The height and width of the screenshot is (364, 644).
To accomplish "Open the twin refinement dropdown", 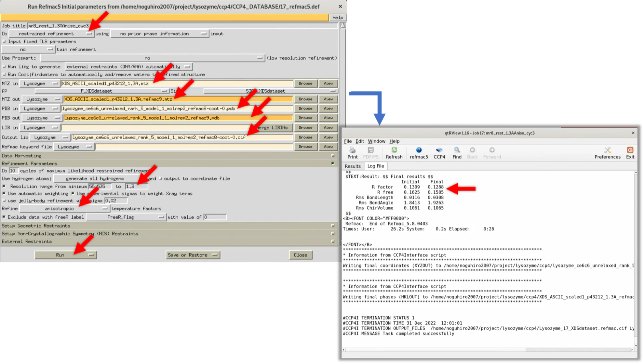I will 28,49.
